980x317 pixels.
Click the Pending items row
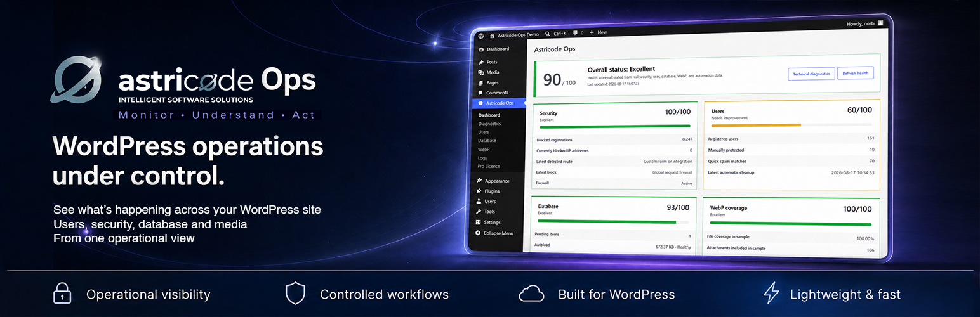pyautogui.click(x=613, y=235)
